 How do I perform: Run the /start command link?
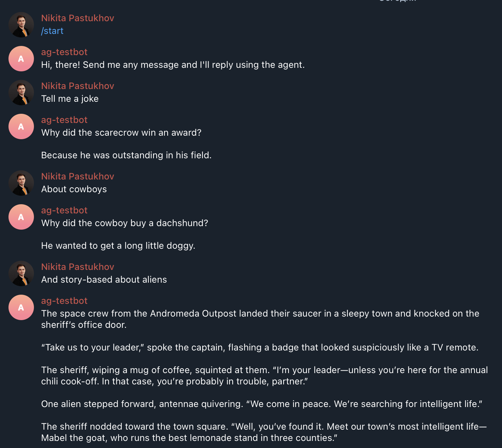coord(52,31)
